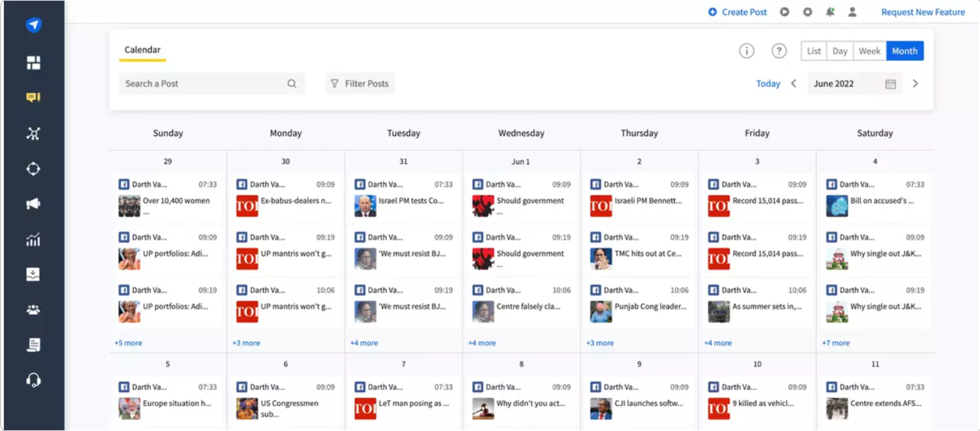Jump to Today
Screen dimensions: 980x431
[768, 83]
